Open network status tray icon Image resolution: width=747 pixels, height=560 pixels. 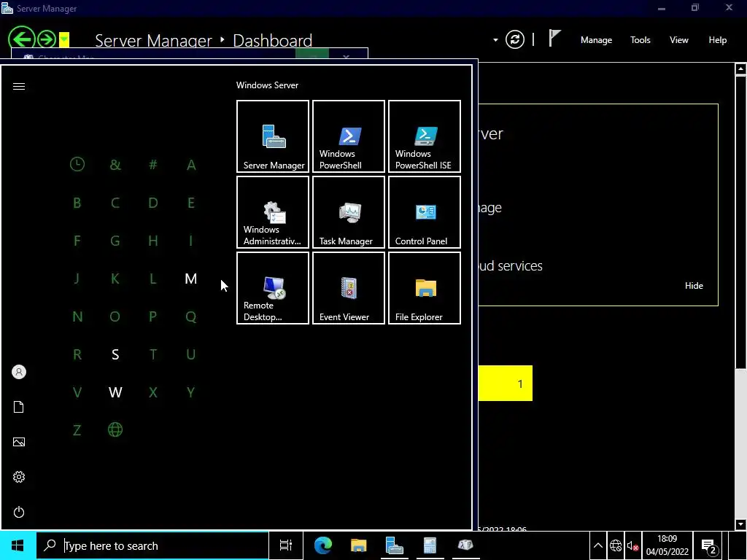coord(615,545)
